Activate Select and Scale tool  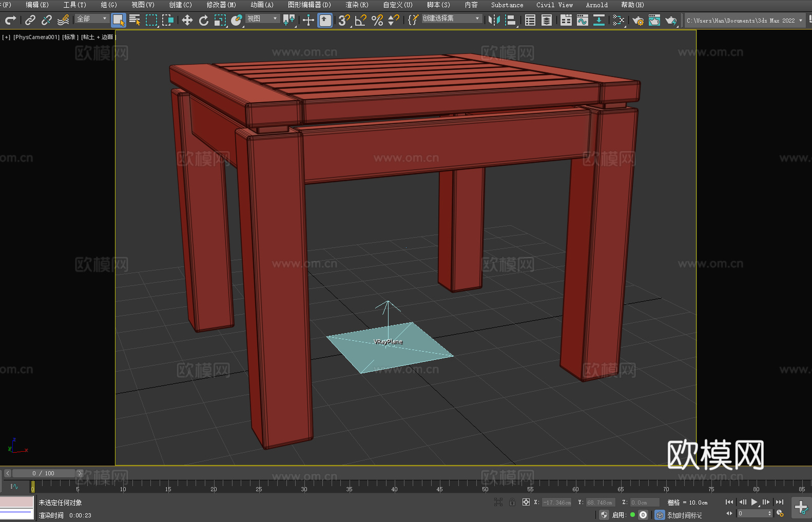220,20
